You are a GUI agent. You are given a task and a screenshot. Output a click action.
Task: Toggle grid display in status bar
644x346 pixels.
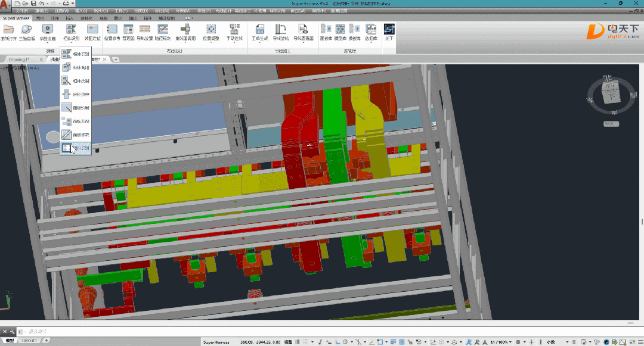click(x=298, y=342)
